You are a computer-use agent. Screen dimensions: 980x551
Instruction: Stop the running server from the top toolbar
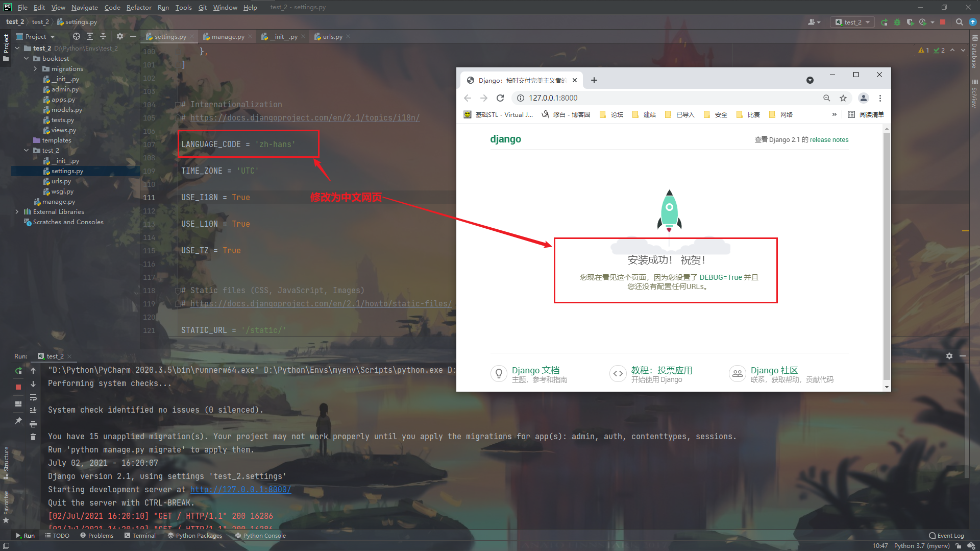coord(943,22)
